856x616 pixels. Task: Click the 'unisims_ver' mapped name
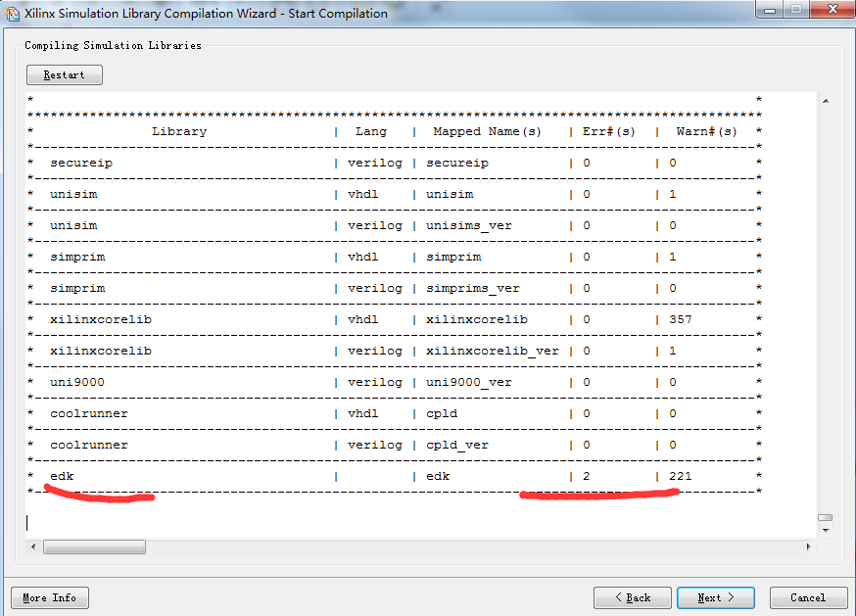[469, 225]
